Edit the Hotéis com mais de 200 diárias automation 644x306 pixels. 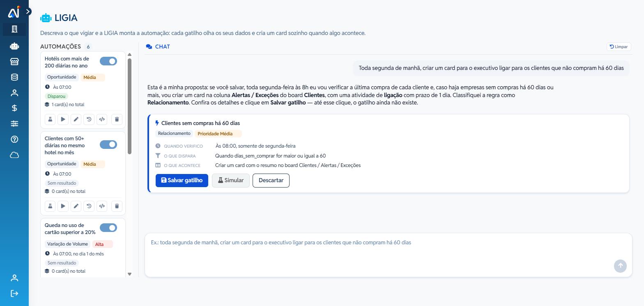coord(76,119)
